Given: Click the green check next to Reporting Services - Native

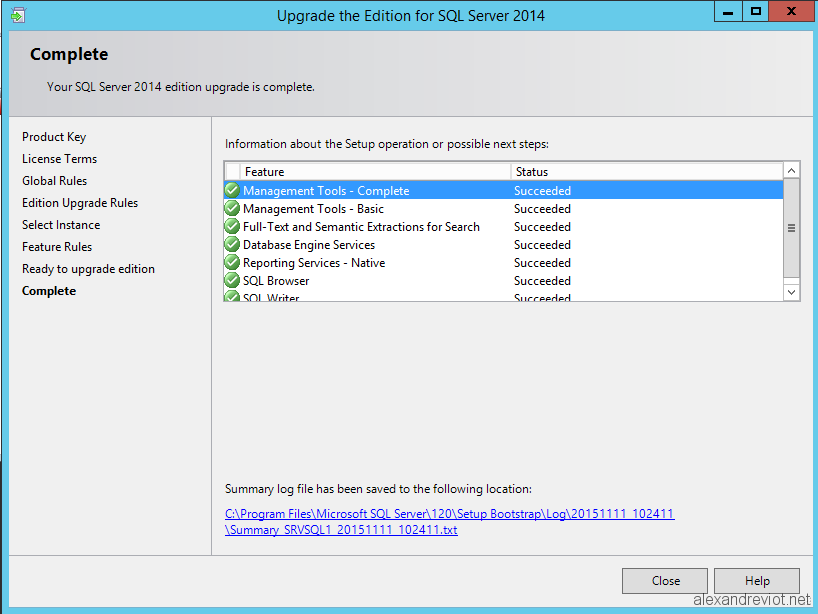Looking at the screenshot, I should (232, 262).
